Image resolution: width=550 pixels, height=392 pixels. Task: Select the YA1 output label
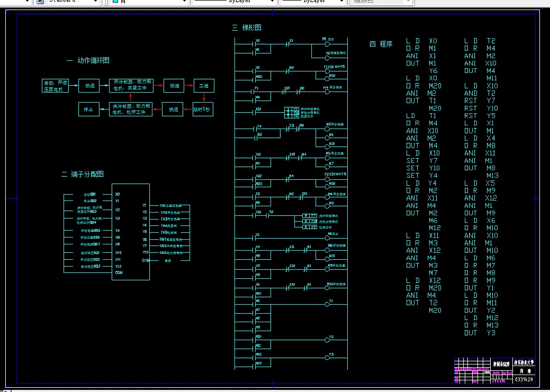(170, 206)
